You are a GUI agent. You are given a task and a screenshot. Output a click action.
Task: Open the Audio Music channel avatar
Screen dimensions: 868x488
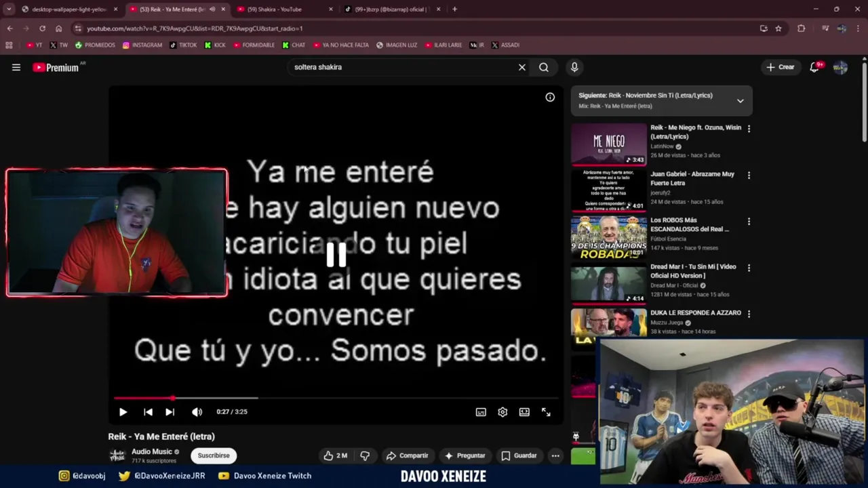(x=118, y=455)
